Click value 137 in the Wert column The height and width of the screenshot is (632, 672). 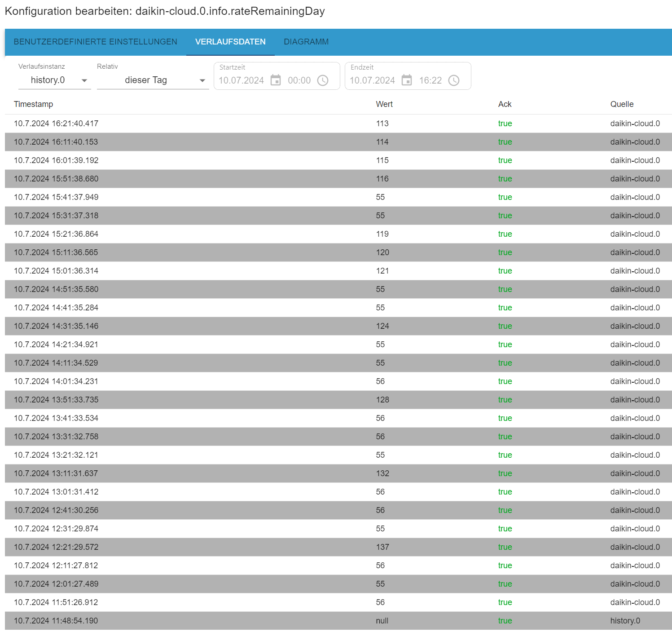click(382, 547)
